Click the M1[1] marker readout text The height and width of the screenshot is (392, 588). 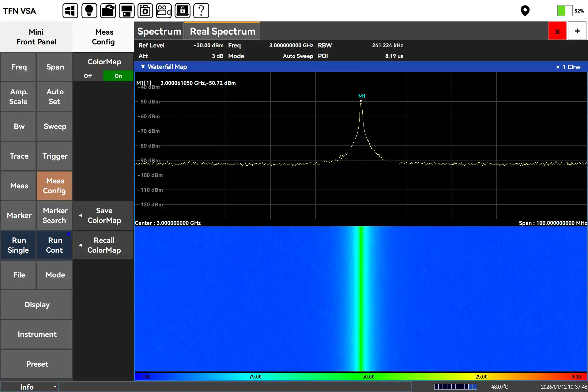(186, 83)
